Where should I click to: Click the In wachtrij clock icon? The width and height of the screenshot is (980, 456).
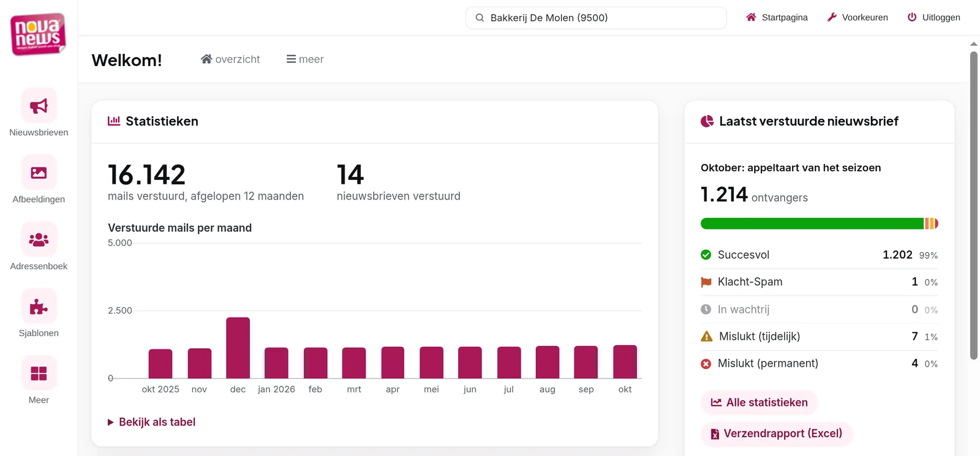coord(706,309)
